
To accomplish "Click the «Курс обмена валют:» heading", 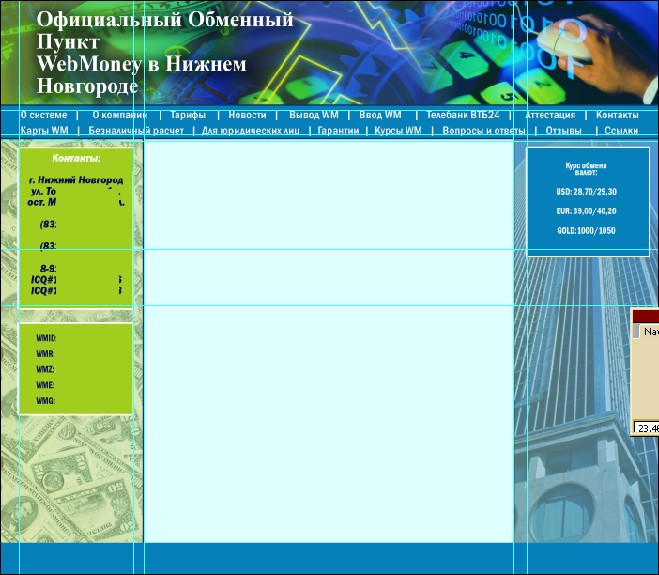I will click(586, 169).
